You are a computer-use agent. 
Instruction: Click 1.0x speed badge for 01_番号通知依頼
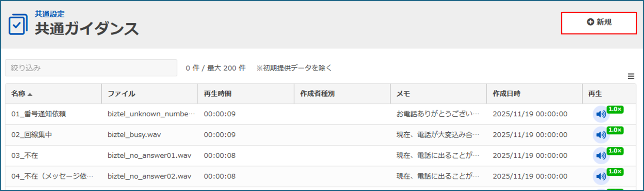pyautogui.click(x=615, y=109)
